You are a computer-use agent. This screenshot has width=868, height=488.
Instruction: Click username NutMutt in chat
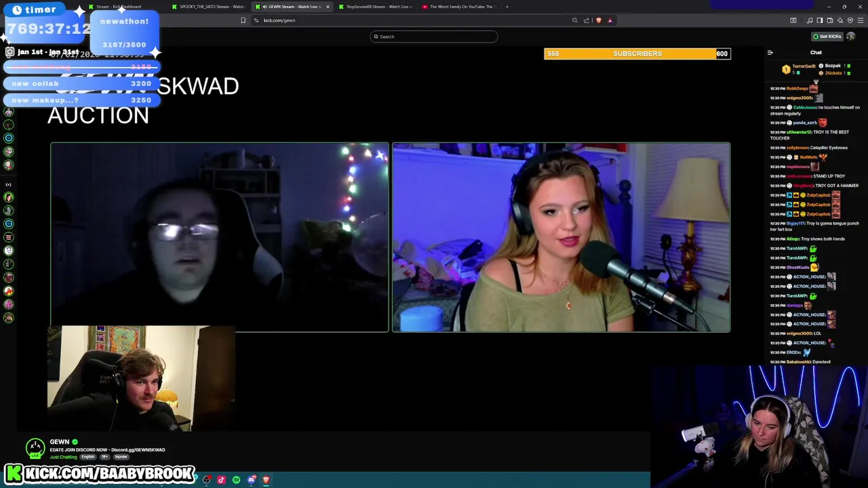point(808,157)
